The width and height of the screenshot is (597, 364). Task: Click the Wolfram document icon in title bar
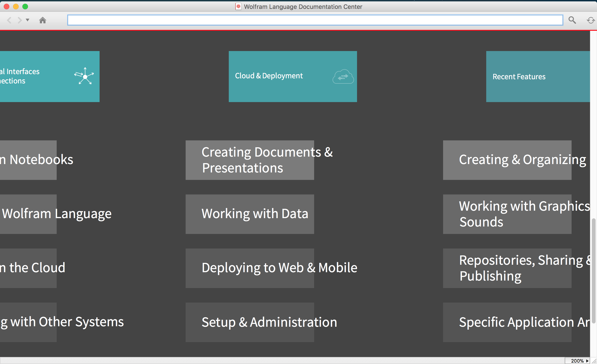pyautogui.click(x=238, y=7)
